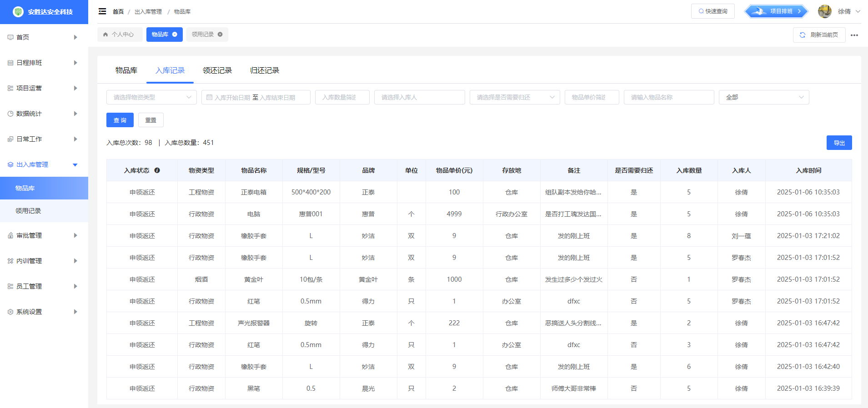Click the 刷新当前页 refresh button
The height and width of the screenshot is (408, 868).
819,35
